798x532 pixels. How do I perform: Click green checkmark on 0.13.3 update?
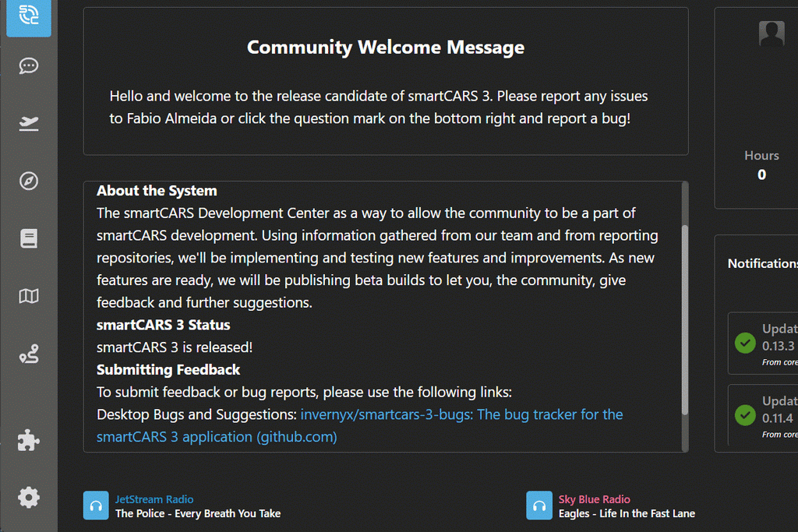coord(745,343)
